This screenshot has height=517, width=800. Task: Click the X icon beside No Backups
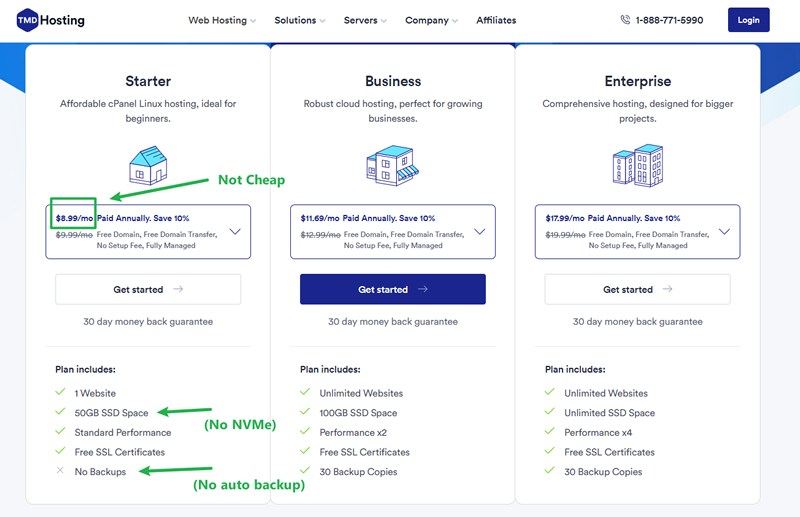tap(60, 470)
